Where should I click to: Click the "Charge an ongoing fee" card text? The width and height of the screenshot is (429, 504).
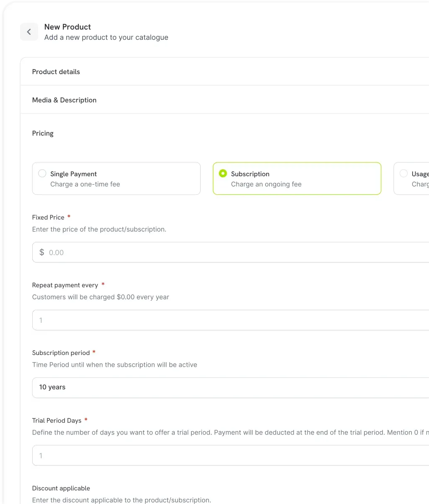point(266,184)
